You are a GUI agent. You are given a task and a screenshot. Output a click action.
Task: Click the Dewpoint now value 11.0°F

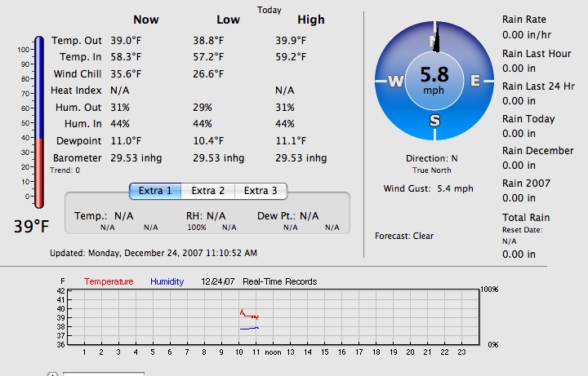click(126, 141)
